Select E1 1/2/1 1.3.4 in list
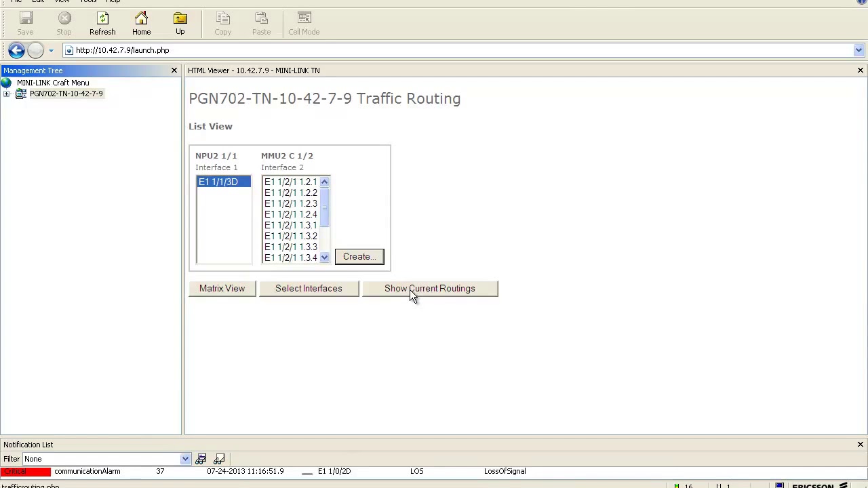The image size is (868, 488). tap(291, 258)
